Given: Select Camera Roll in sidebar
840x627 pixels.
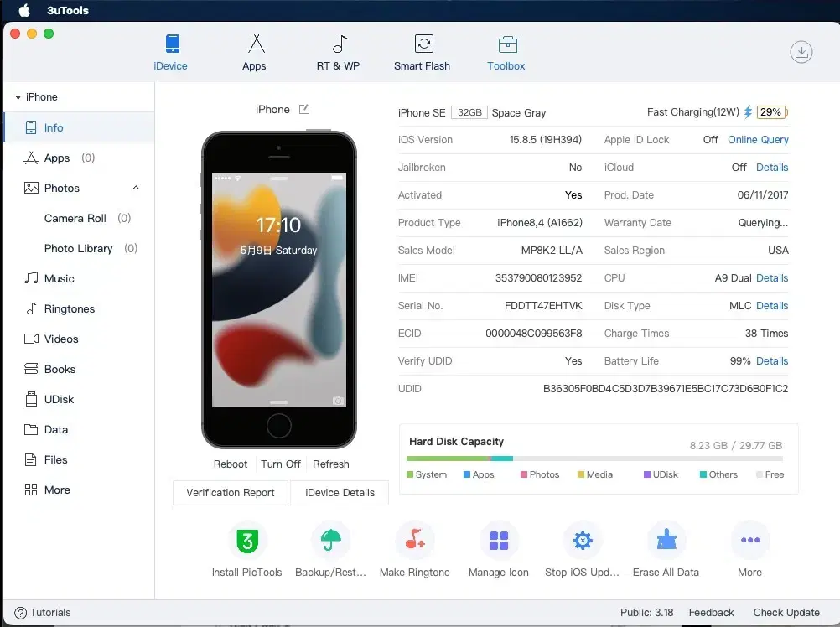Looking at the screenshot, I should coord(75,219).
